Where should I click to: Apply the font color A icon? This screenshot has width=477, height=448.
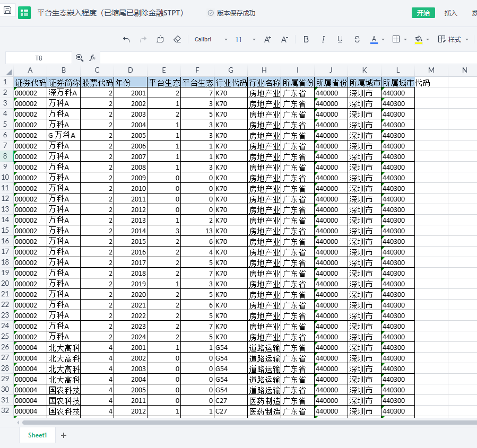click(x=374, y=40)
